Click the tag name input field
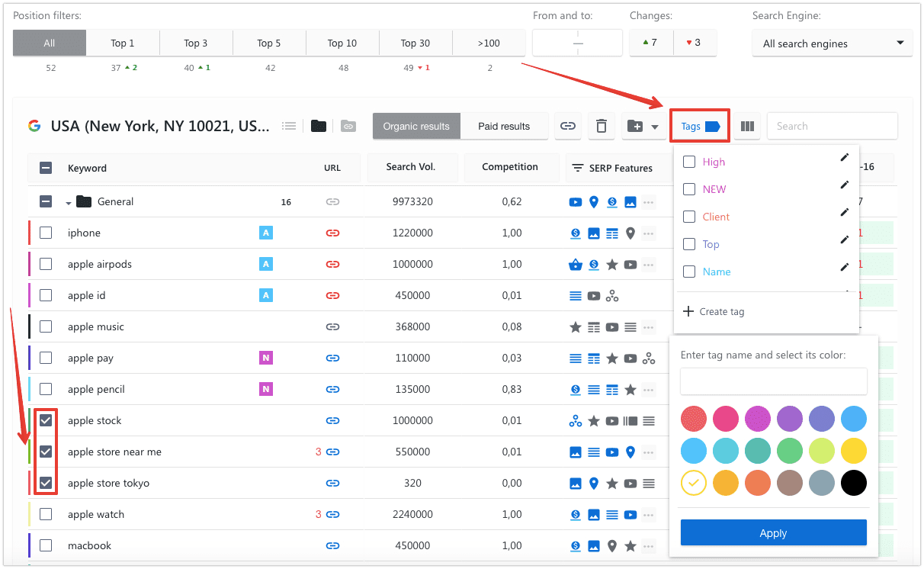Image resolution: width=924 pixels, height=569 pixels. [x=773, y=381]
